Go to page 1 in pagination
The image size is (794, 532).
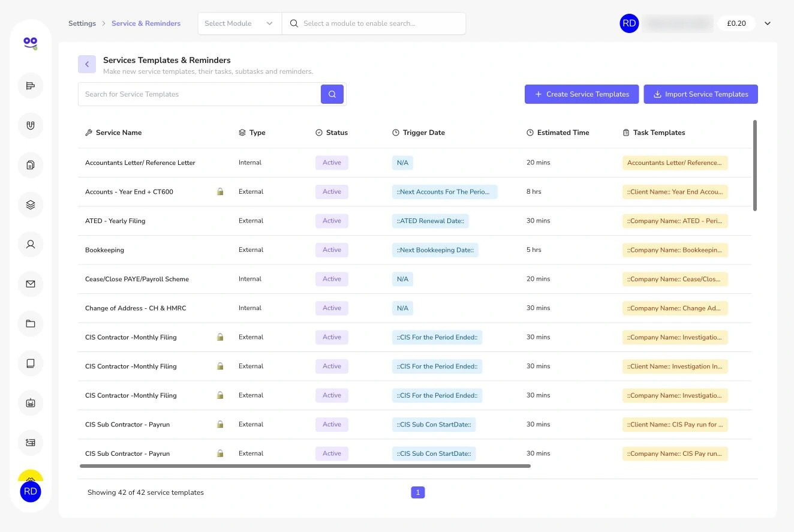pos(418,492)
